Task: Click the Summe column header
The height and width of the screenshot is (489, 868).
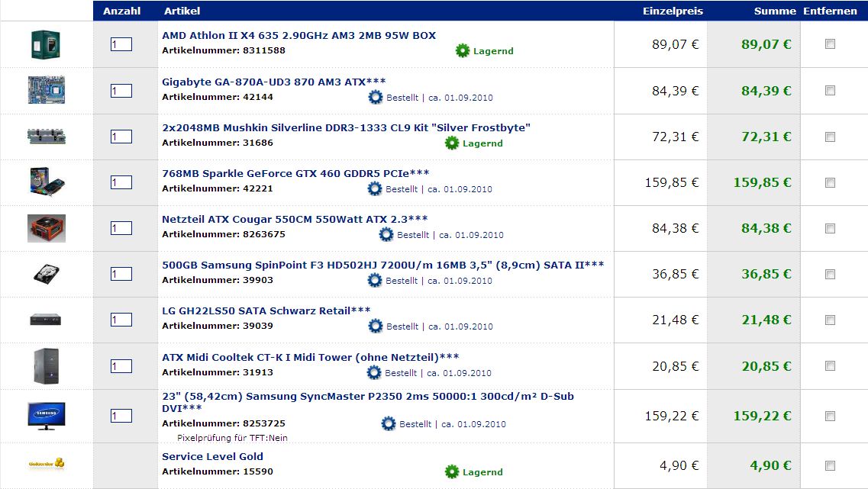Action: tap(774, 11)
